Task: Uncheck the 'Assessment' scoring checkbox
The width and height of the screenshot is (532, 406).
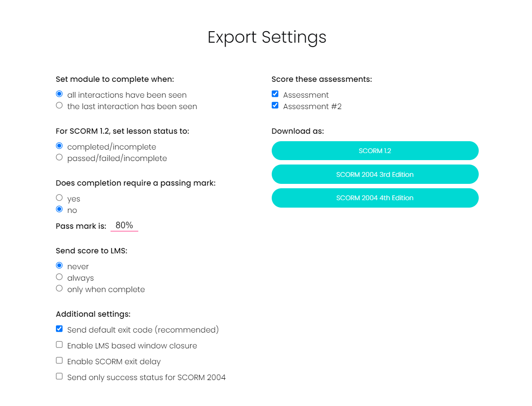Action: [275, 94]
